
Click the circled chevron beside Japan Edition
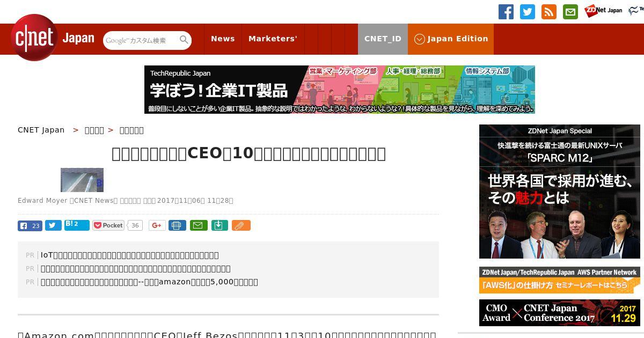(x=420, y=39)
